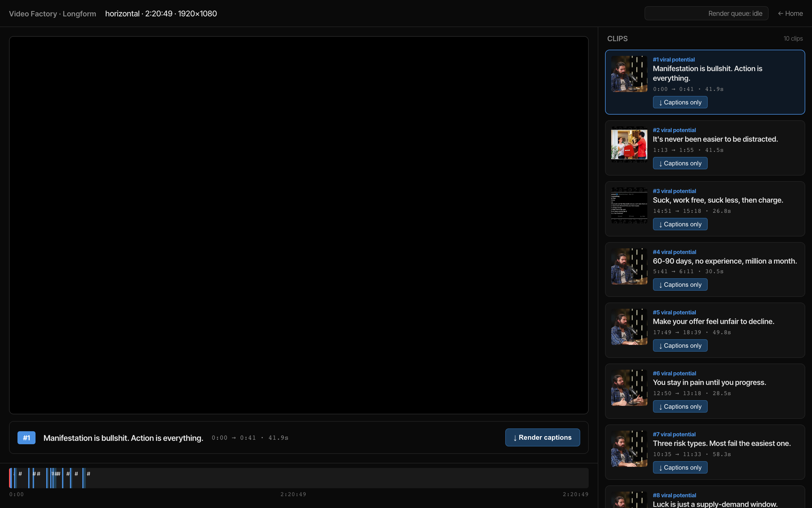
Task: Download captions only for clip #1
Action: [680, 102]
